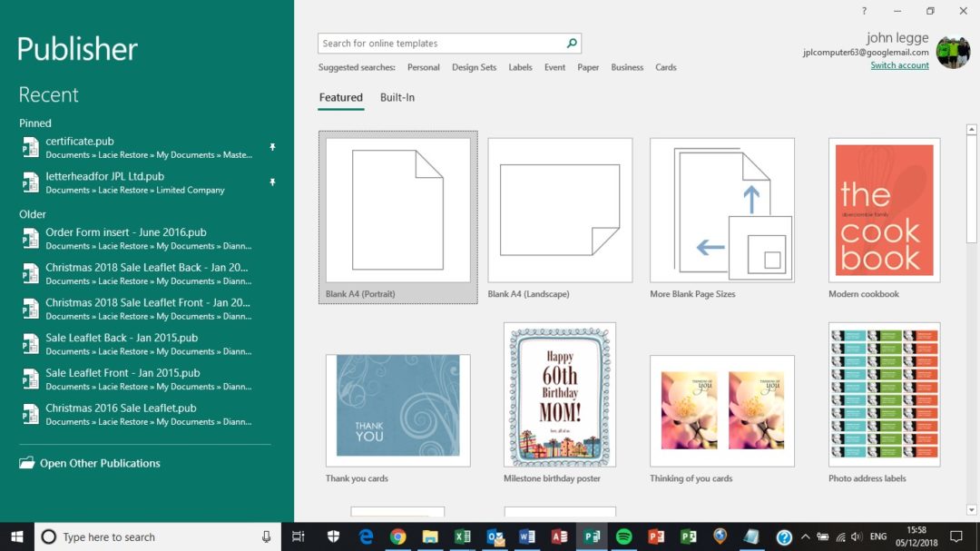This screenshot has height=551, width=980.
Task: Switch to the Built-In templates tab
Action: pyautogui.click(x=397, y=97)
